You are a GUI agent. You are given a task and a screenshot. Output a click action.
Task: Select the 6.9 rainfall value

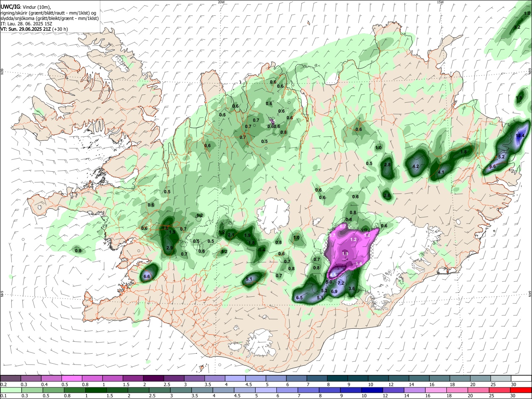[334, 291]
